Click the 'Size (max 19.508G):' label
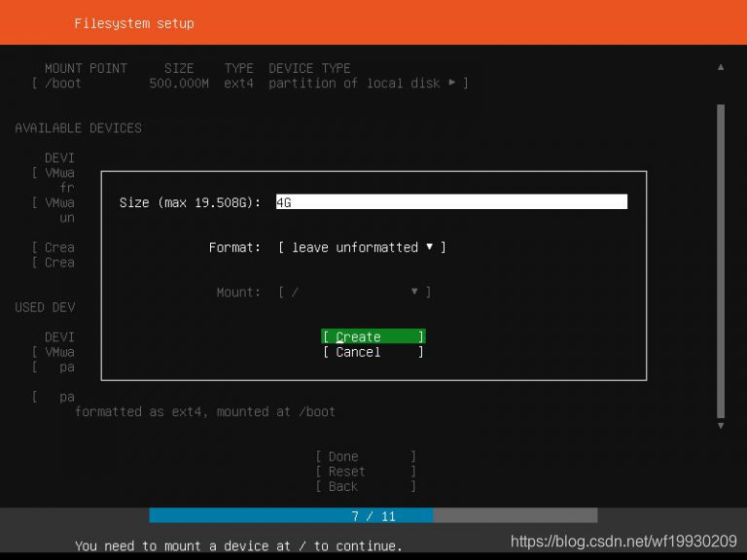The height and width of the screenshot is (560, 747). coord(190,202)
